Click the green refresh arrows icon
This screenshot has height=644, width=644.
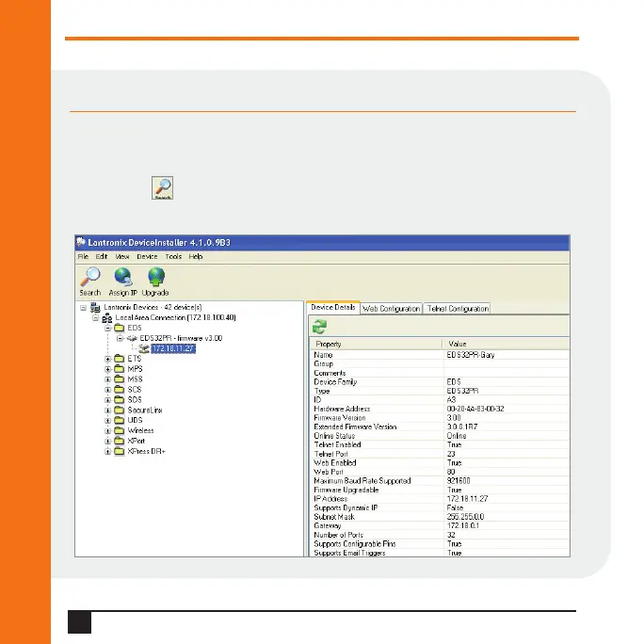[x=319, y=327]
